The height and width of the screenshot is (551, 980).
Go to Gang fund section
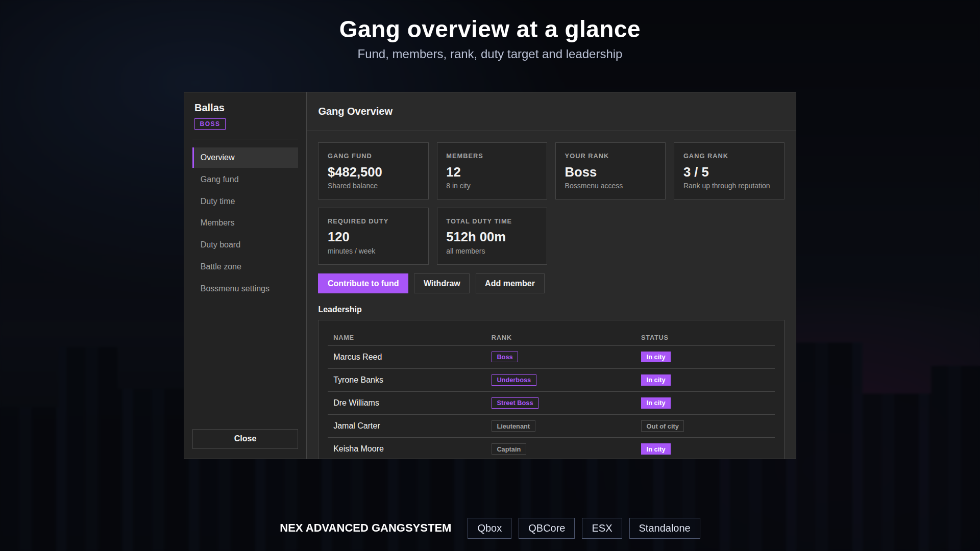point(245,180)
